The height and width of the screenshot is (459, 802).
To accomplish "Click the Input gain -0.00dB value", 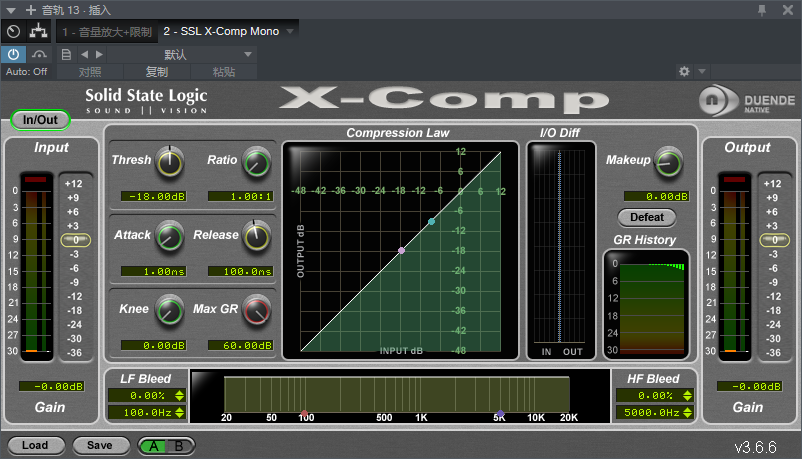I will pos(52,386).
